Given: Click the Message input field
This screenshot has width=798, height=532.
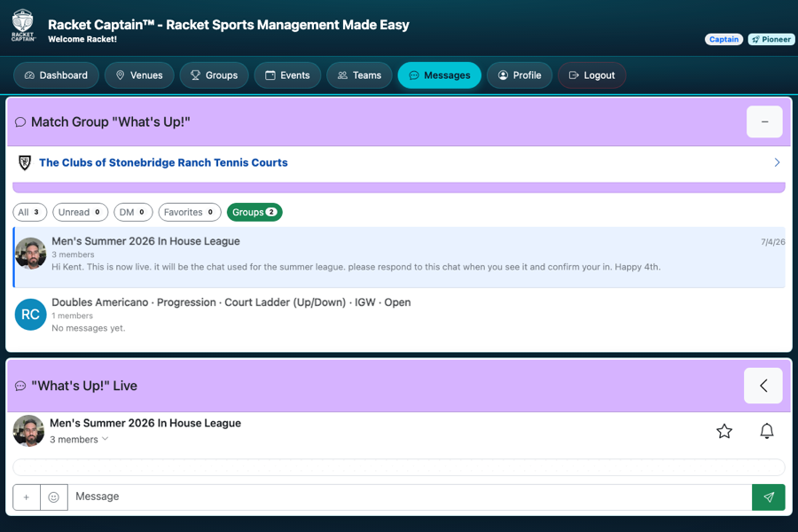Looking at the screenshot, I should pyautogui.click(x=410, y=497).
